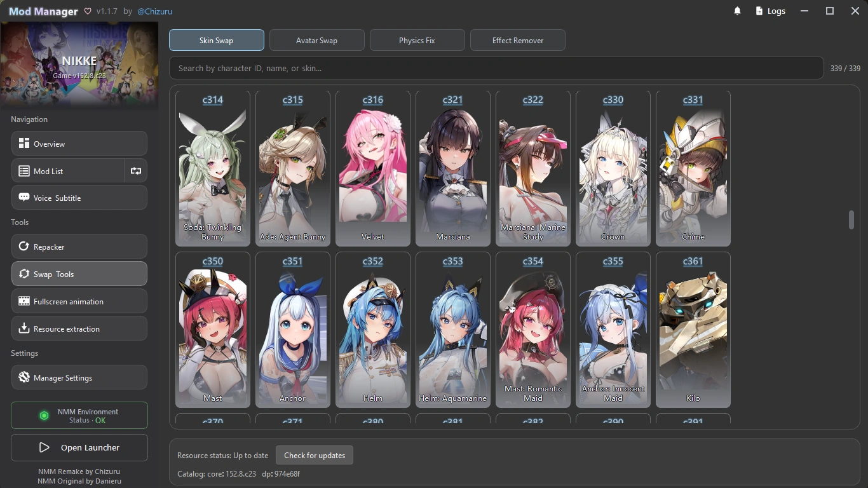Click the Resource extraction download icon
The height and width of the screenshot is (488, 868).
(x=24, y=329)
